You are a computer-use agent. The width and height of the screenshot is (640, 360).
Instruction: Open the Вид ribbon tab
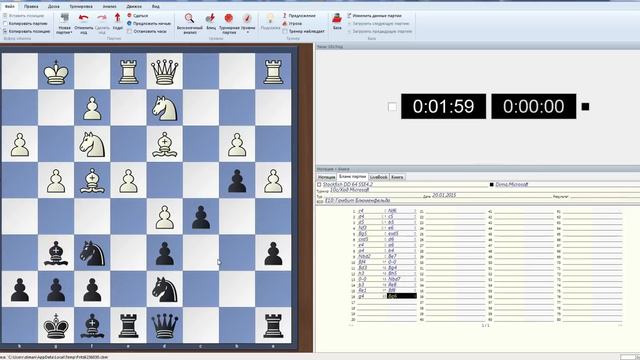point(156,7)
